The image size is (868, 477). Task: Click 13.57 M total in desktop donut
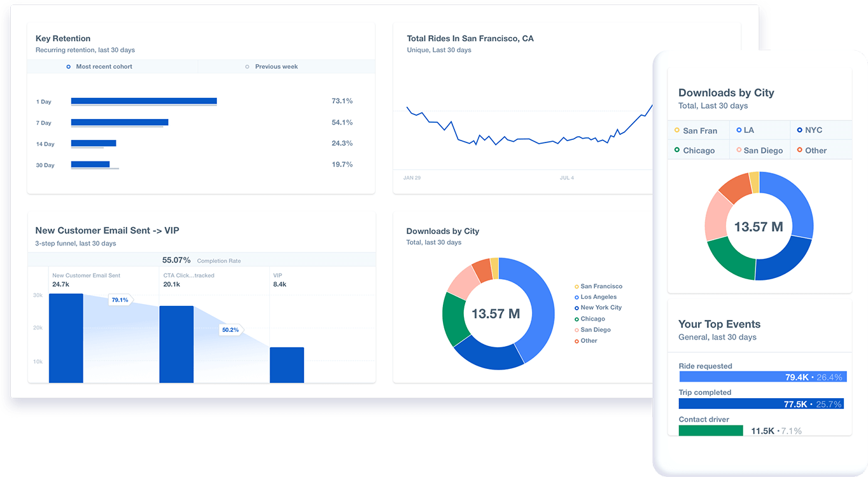pyautogui.click(x=496, y=314)
